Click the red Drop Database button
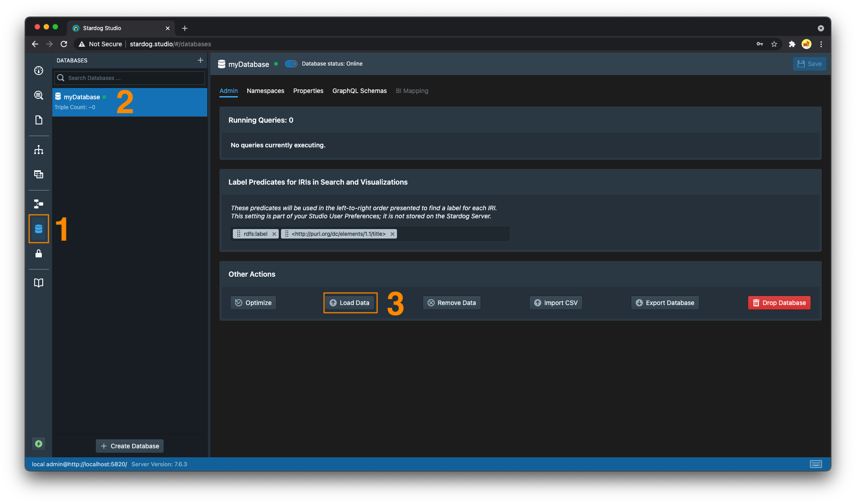 [x=779, y=303]
